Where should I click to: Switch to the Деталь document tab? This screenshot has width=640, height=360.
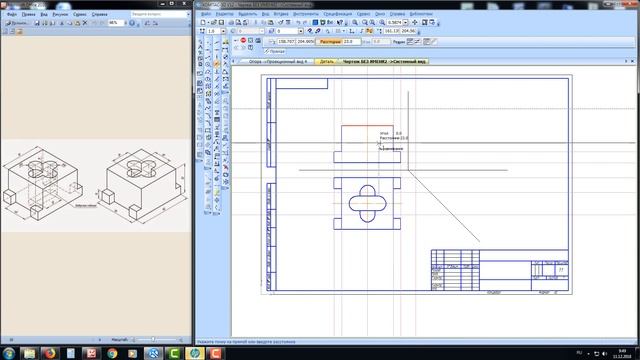[x=326, y=61]
